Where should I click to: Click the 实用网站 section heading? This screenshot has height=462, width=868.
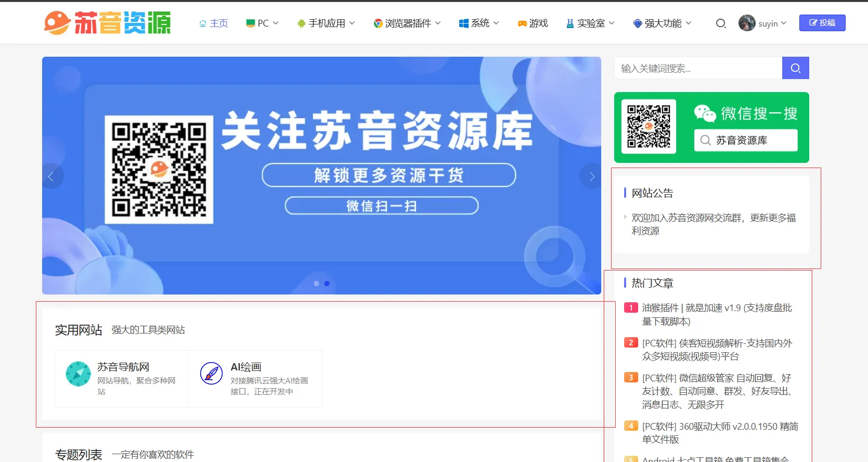pyautogui.click(x=79, y=330)
